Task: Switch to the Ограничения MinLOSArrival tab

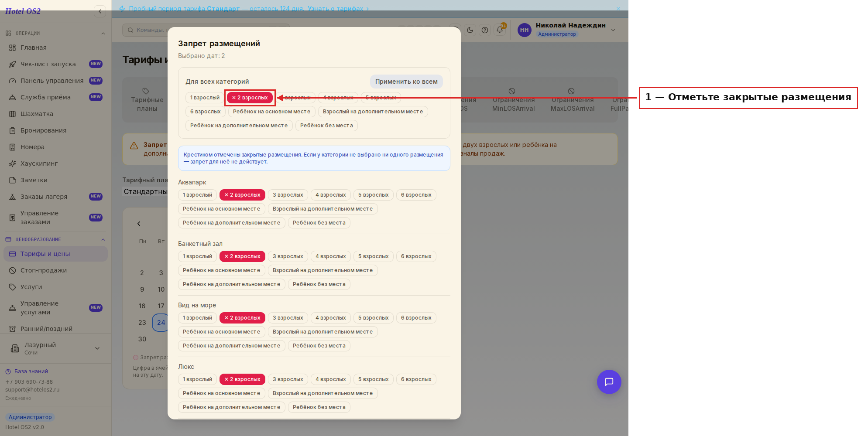Action: tap(513, 100)
